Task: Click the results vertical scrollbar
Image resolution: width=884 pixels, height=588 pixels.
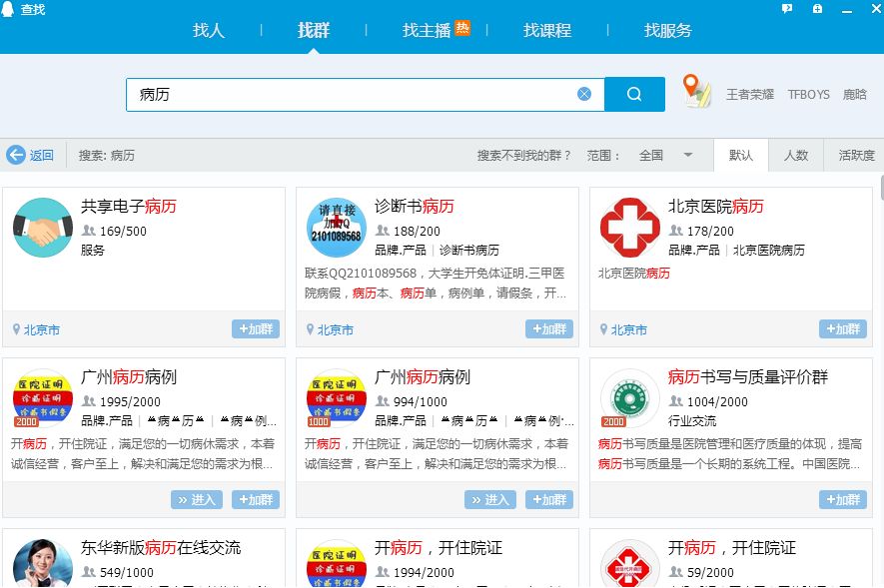Action: (x=881, y=187)
